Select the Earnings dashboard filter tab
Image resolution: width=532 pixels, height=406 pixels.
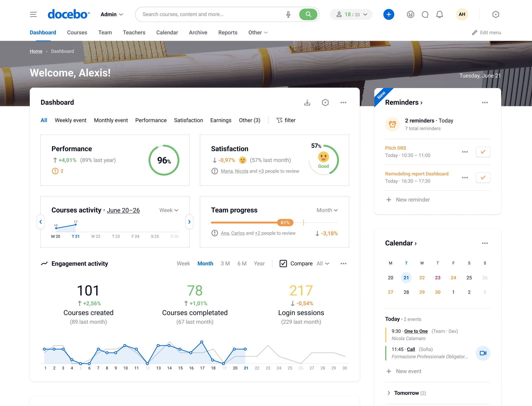[x=221, y=120]
